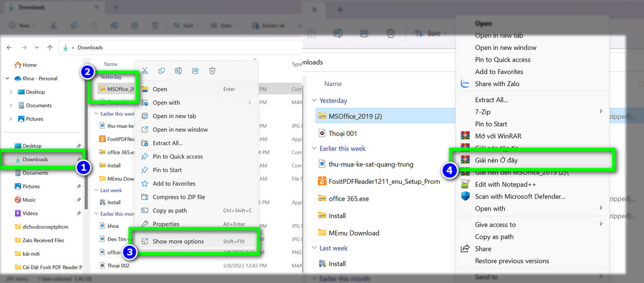The height and width of the screenshot is (283, 644).
Task: Collapse the Yesterday group in left file list
Action: pos(97,77)
